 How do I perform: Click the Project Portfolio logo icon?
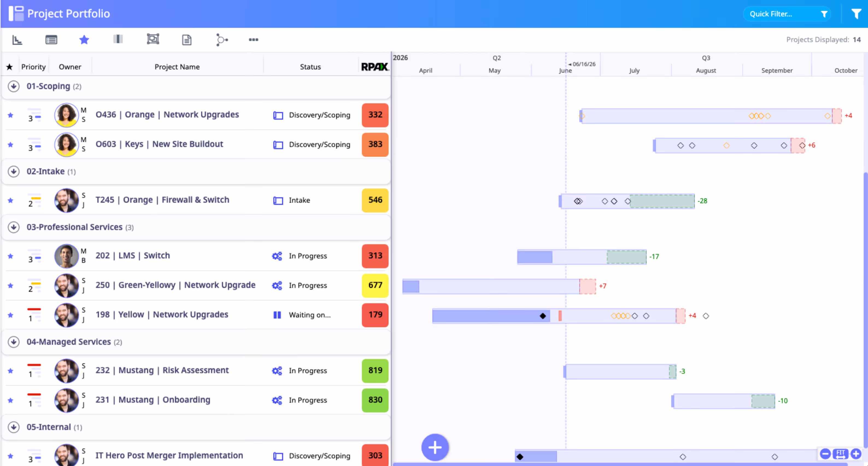click(16, 13)
